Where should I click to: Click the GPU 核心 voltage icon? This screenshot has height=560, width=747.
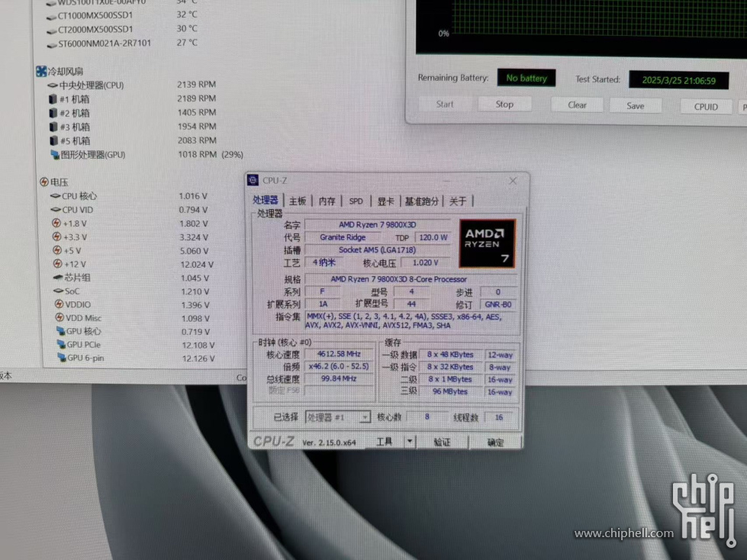pos(60,330)
